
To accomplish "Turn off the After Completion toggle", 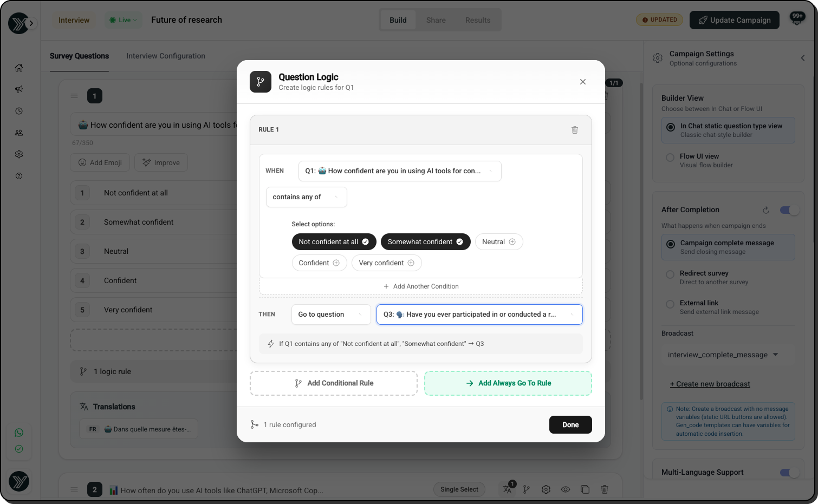I will (x=789, y=210).
